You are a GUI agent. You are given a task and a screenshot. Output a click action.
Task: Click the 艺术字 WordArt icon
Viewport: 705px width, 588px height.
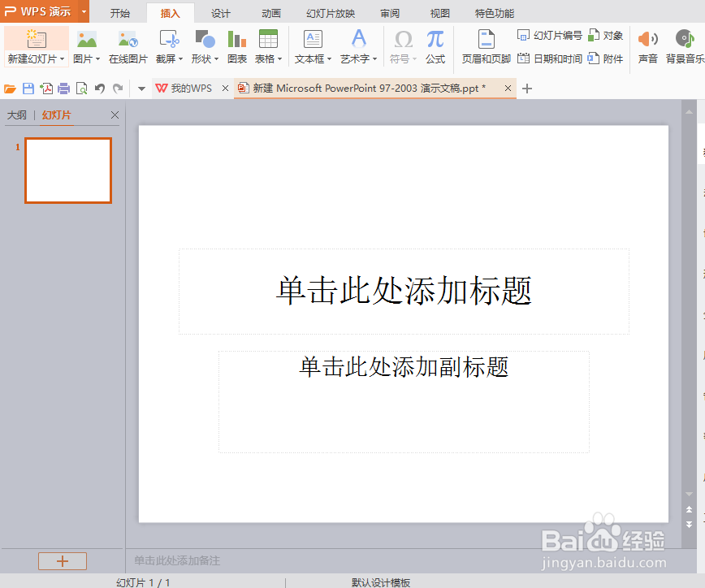(359, 39)
